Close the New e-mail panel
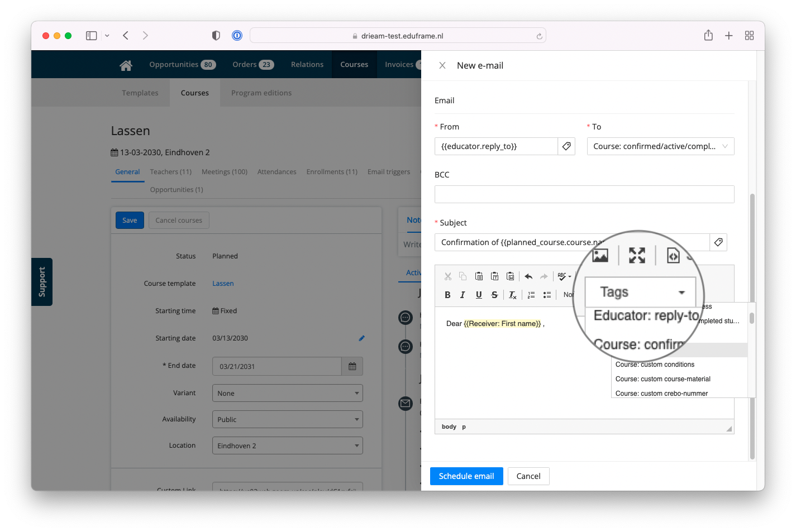Screen dimensions: 796x532 point(442,65)
